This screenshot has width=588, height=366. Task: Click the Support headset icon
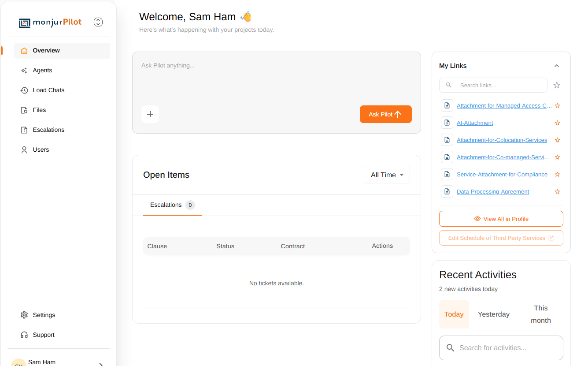24,335
